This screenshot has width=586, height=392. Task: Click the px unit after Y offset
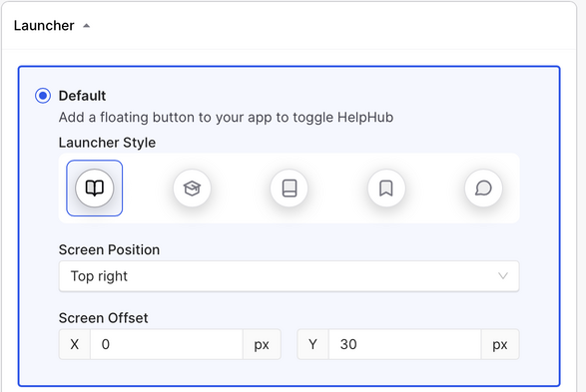pos(500,344)
